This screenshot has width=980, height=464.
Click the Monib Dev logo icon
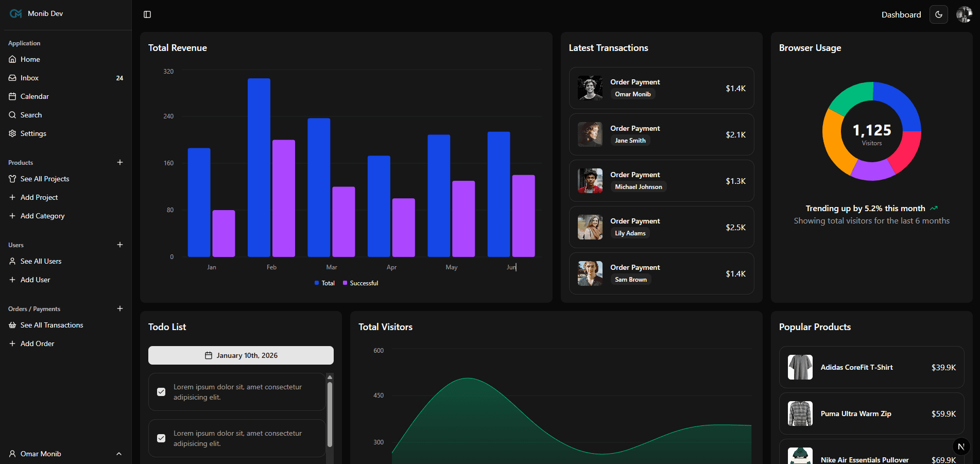click(x=16, y=14)
